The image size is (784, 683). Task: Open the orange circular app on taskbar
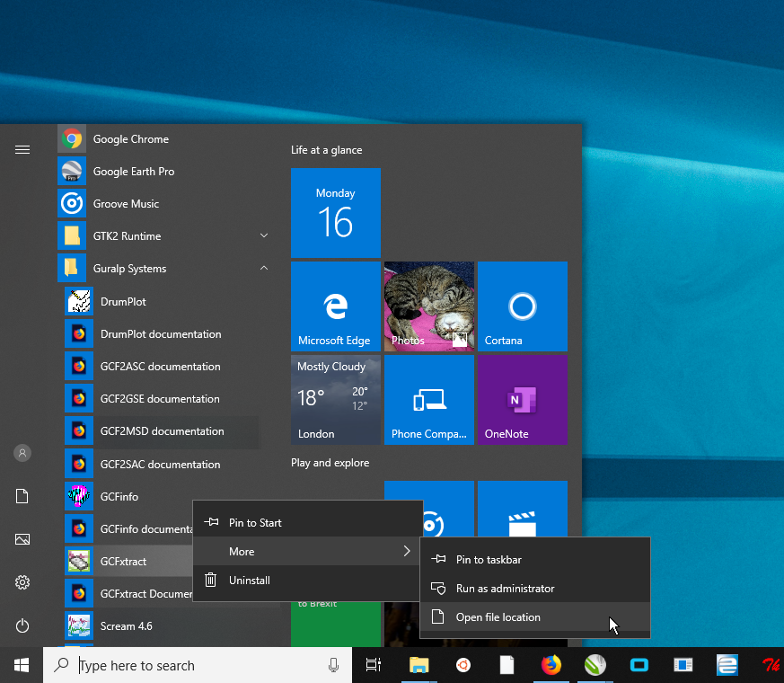[x=463, y=665]
